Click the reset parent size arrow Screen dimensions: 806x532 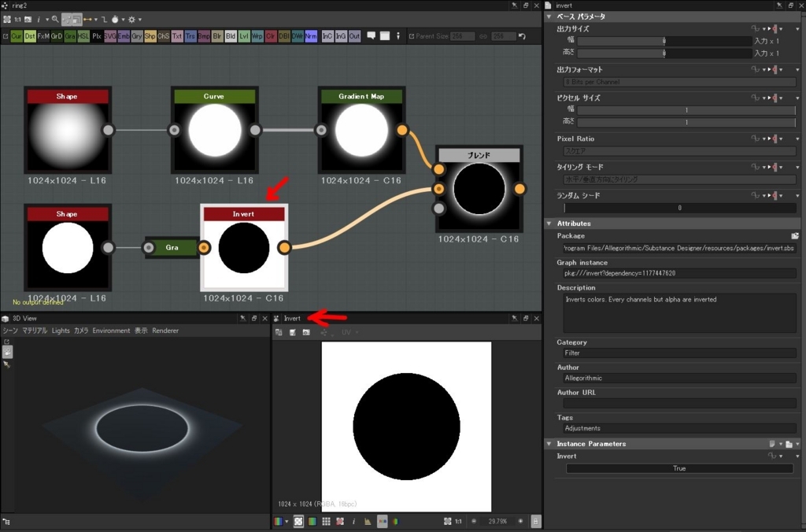pyautogui.click(x=522, y=36)
